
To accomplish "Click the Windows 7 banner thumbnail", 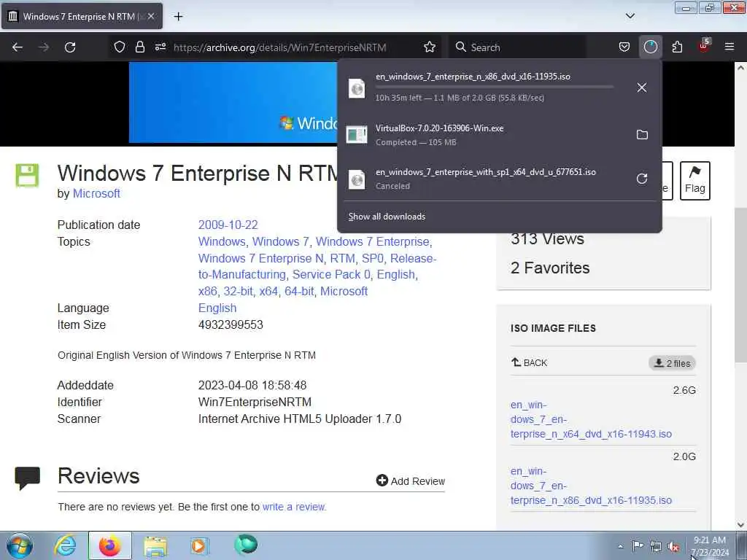I will coord(233,102).
